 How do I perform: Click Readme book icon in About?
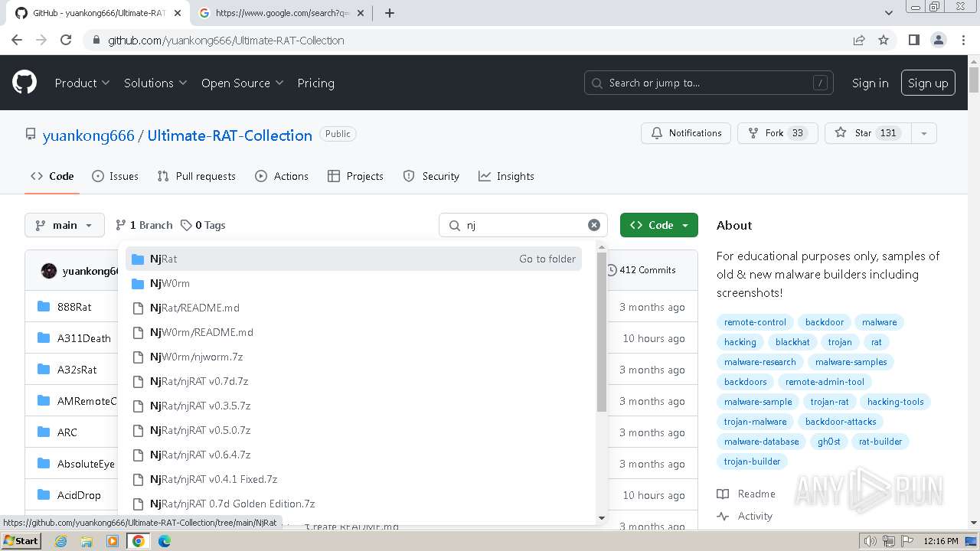pyautogui.click(x=723, y=494)
